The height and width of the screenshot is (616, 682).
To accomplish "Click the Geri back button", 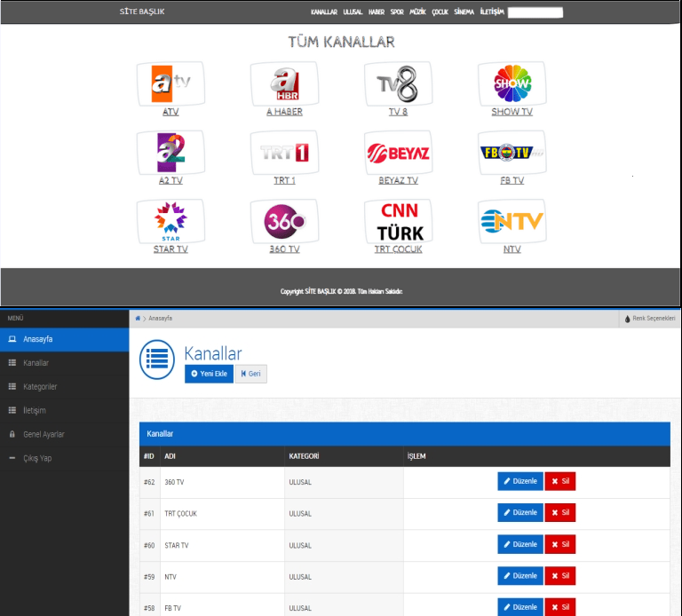I will click(x=251, y=374).
